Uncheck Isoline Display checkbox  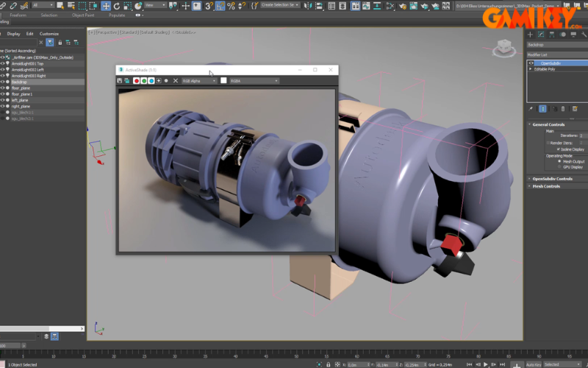559,149
